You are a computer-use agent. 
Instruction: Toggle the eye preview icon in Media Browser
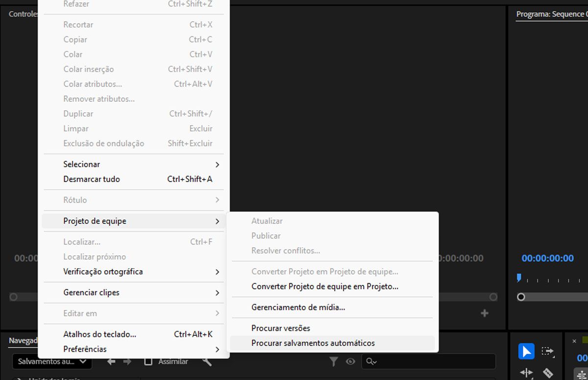pos(350,361)
